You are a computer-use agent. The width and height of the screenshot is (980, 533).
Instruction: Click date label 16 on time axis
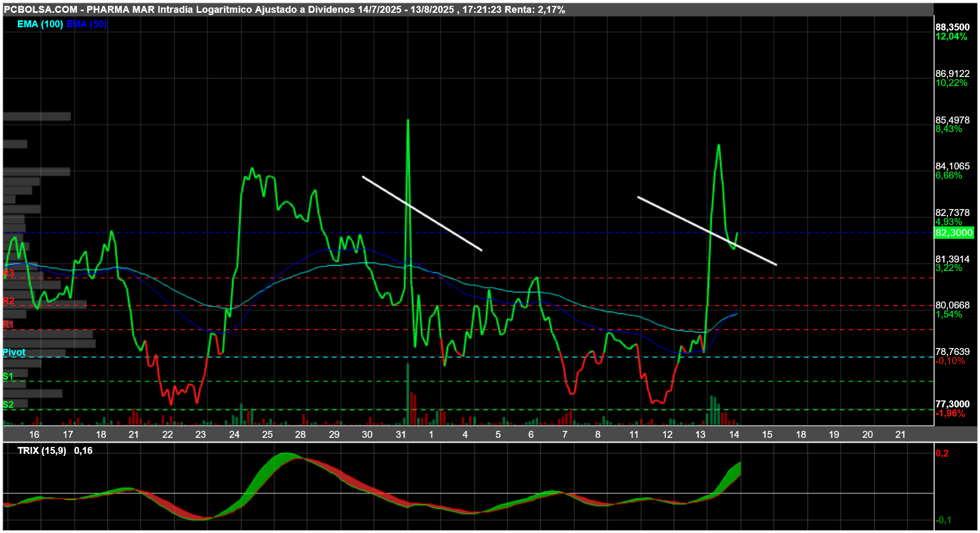(34, 435)
